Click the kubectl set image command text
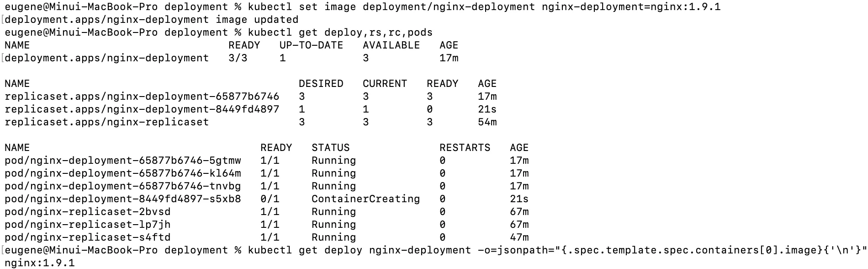This screenshot has height=269, width=868. (484, 7)
